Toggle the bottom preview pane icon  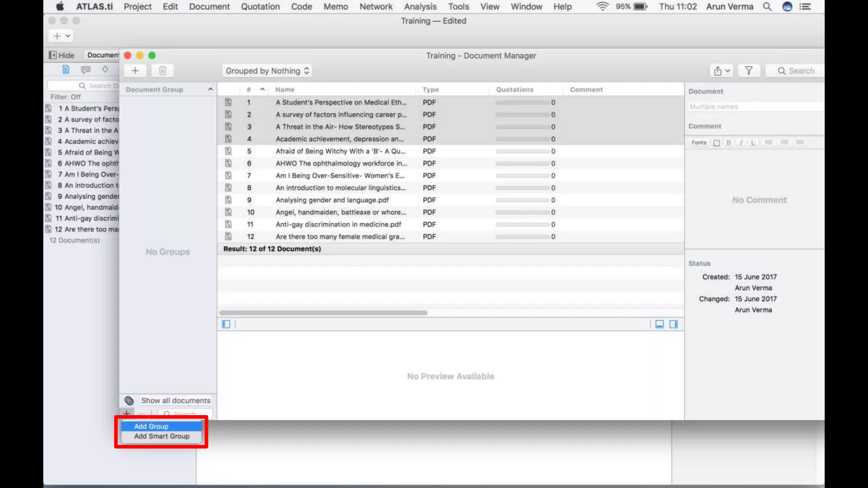659,324
